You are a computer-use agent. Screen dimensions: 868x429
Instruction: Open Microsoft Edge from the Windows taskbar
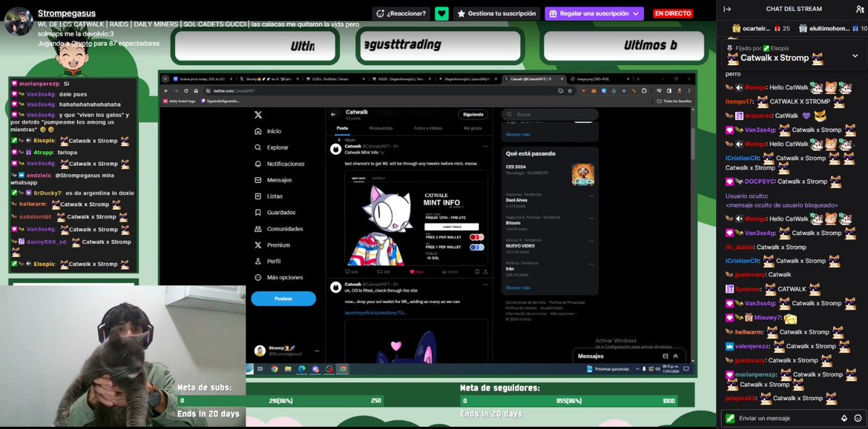coord(302,369)
